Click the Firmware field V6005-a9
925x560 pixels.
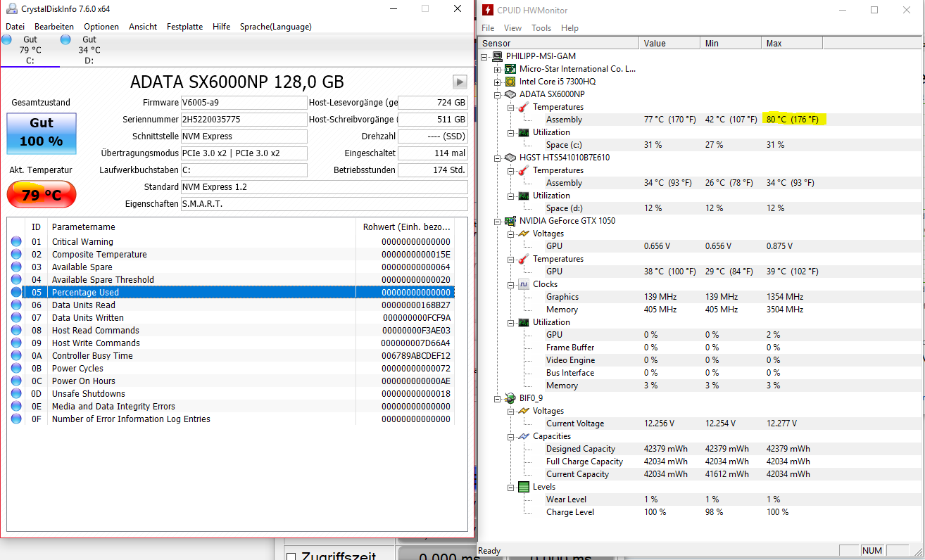(244, 103)
